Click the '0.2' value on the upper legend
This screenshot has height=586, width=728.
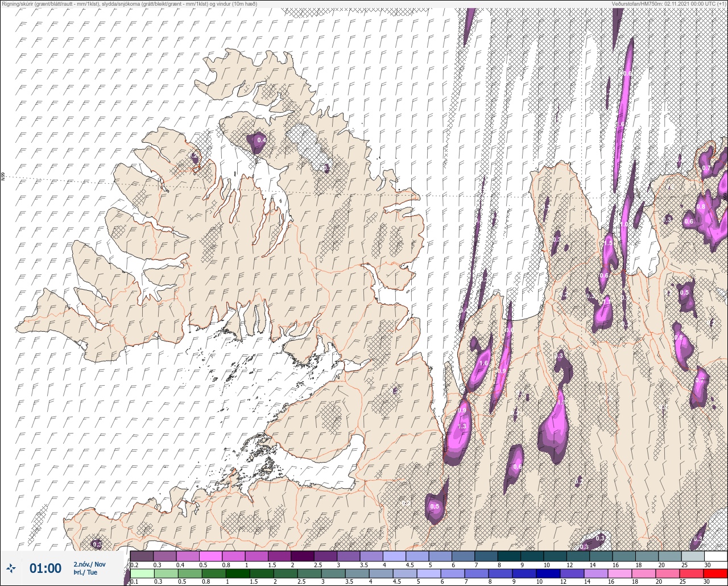click(134, 565)
